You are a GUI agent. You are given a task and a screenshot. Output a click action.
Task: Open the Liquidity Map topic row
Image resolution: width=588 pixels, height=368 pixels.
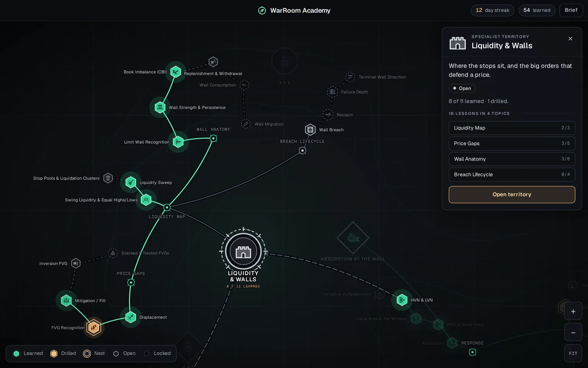(512, 128)
